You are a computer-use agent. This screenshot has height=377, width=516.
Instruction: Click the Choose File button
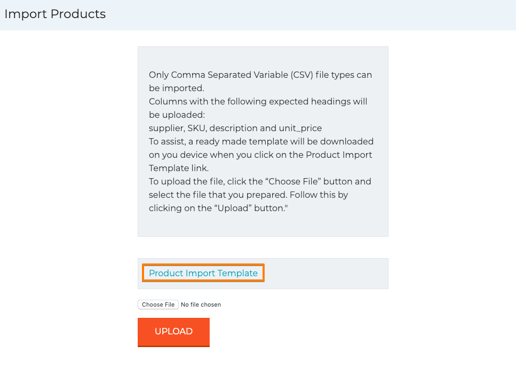click(158, 304)
